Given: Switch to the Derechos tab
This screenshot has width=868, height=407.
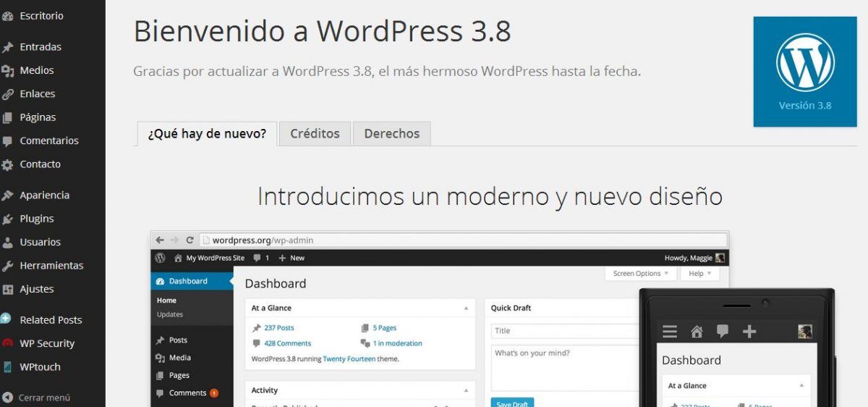Looking at the screenshot, I should 392,134.
